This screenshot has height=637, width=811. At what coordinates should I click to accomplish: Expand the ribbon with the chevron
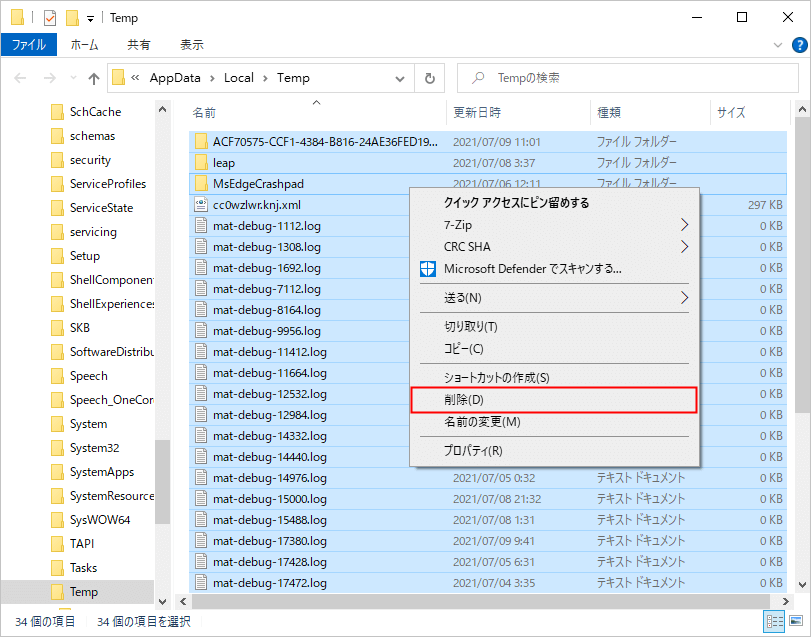[x=778, y=45]
